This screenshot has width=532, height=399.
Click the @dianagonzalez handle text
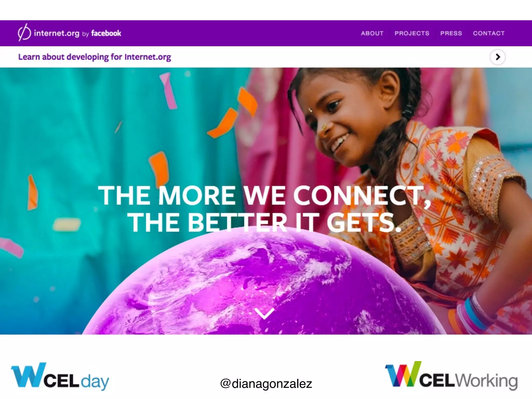(266, 384)
